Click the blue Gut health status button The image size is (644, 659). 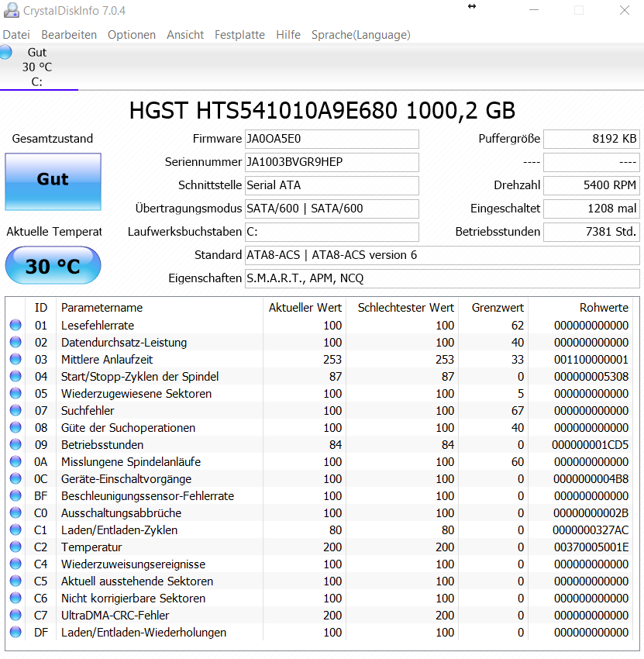pos(53,181)
